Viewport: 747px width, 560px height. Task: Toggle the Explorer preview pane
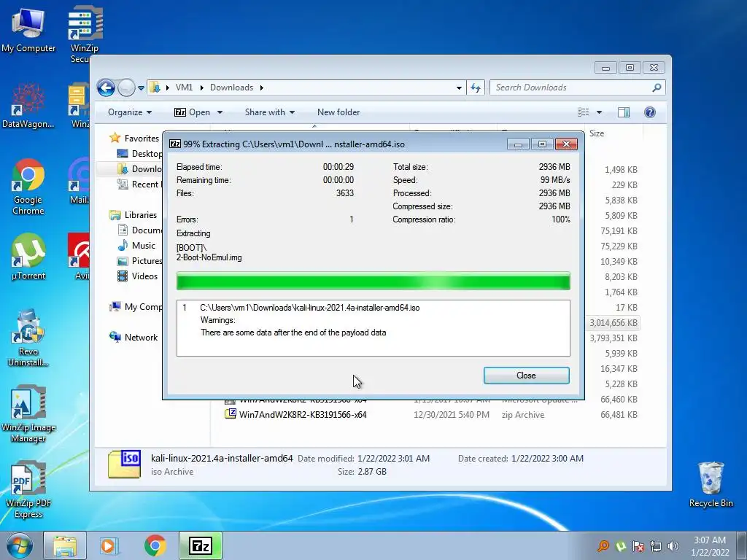tap(624, 112)
